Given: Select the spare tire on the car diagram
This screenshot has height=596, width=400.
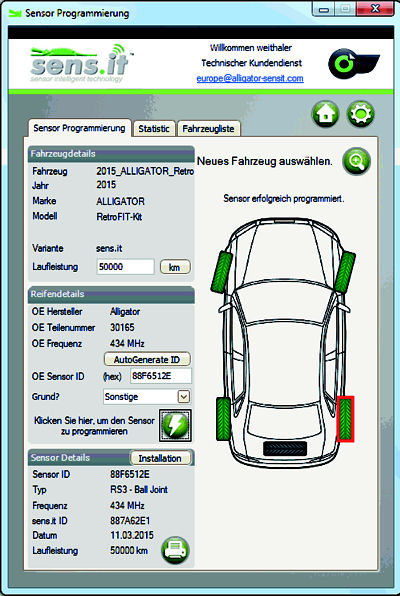Looking at the screenshot, I should (x=285, y=449).
